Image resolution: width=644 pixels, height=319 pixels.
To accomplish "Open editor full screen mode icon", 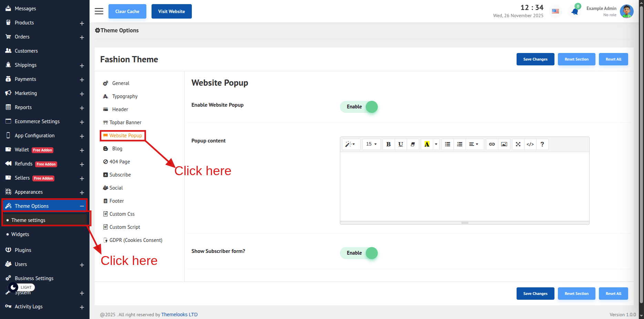I will click(518, 144).
